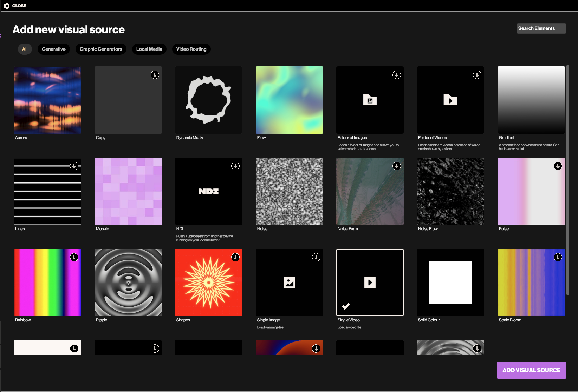The image size is (578, 392).
Task: Click the Noise Farm label
Action: click(x=348, y=229)
